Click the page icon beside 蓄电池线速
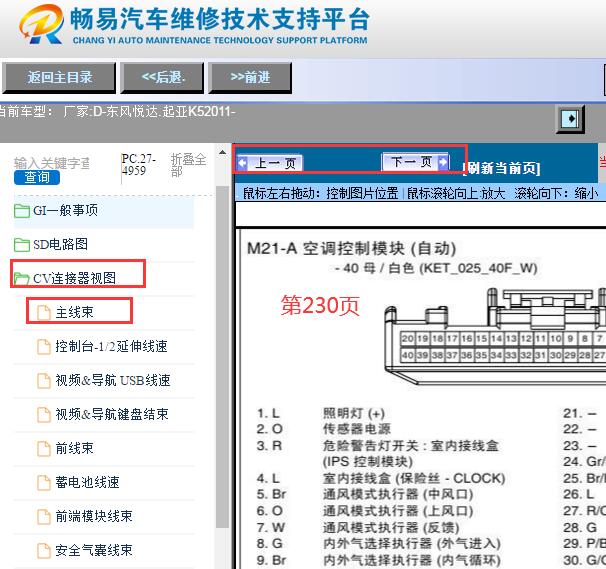The image size is (606, 569). (44, 483)
